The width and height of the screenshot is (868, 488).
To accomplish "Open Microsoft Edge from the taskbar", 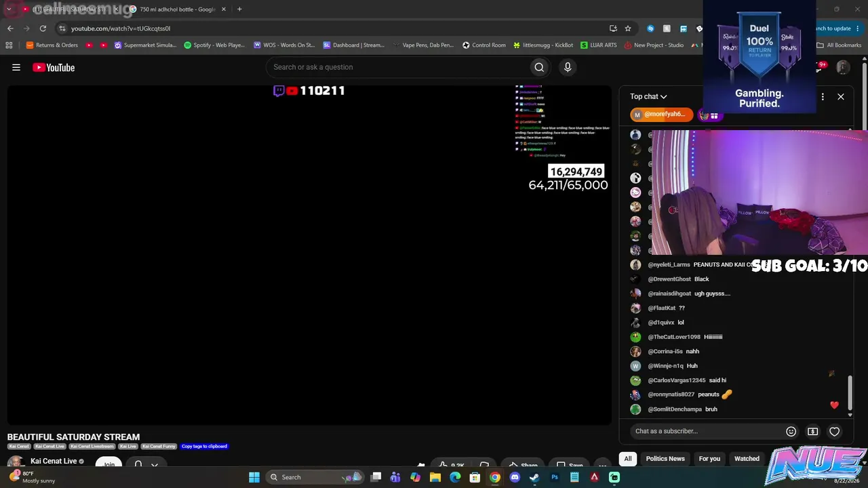I will pos(455,477).
